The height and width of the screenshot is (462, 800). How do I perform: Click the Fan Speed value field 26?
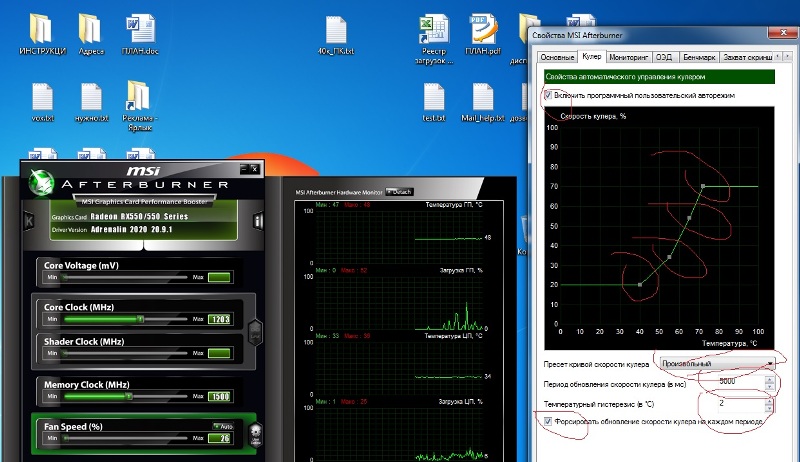(x=220, y=438)
